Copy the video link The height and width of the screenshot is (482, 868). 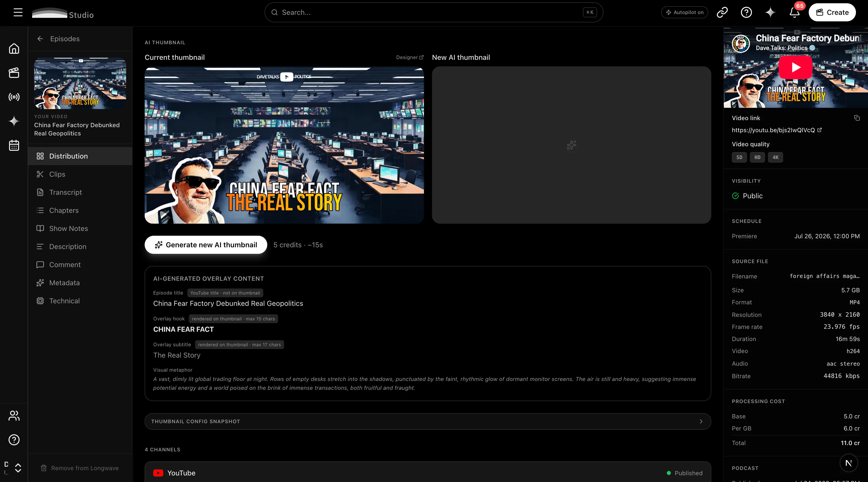[x=857, y=118]
